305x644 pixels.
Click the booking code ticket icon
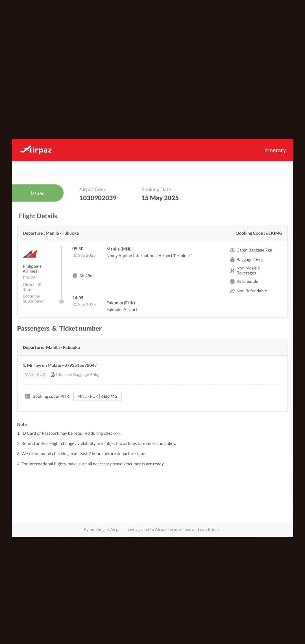(x=27, y=396)
